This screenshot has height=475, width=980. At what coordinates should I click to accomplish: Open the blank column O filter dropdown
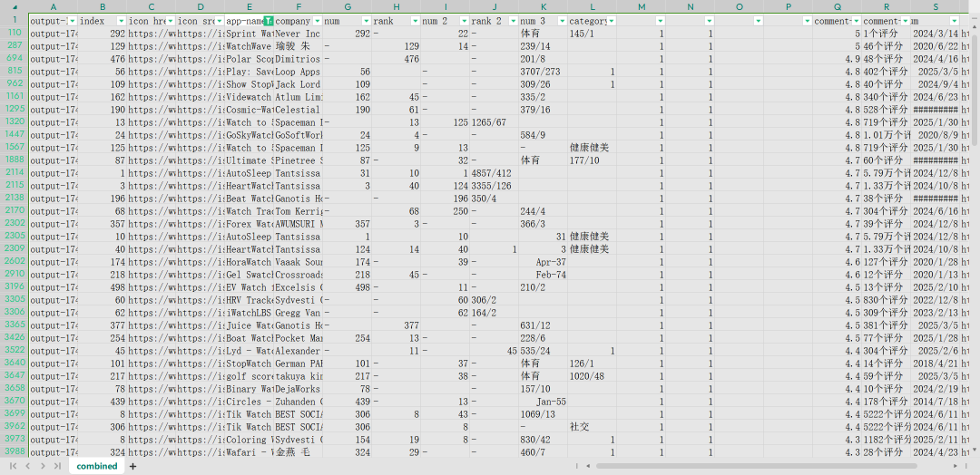click(x=758, y=21)
